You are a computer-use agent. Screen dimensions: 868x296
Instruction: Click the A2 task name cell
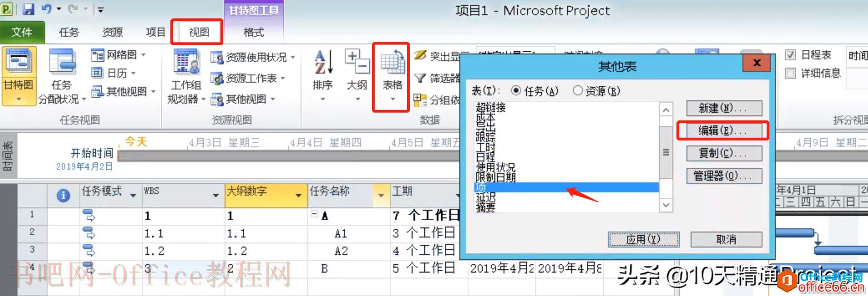pos(349,250)
